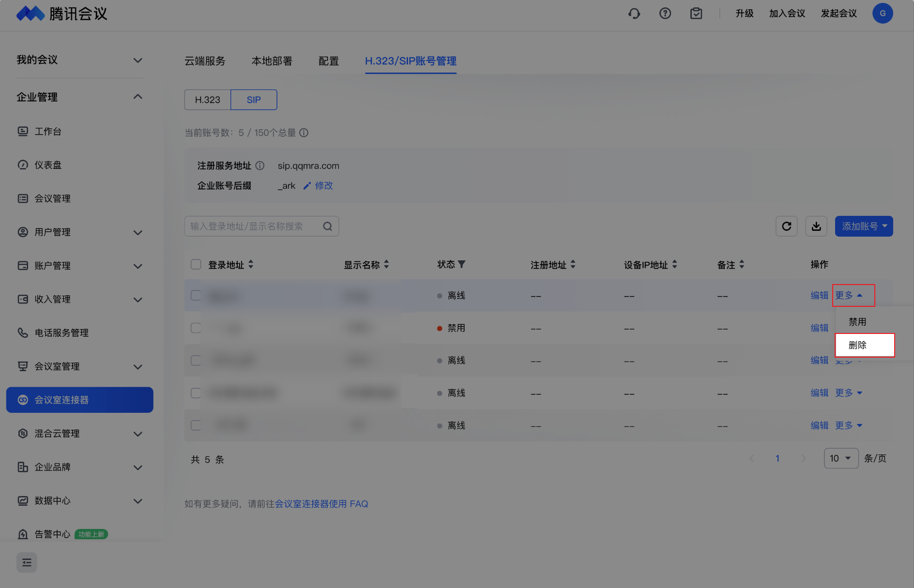Screen dimensions: 914x588
Task: Click the refresh account list icon
Action: click(786, 226)
